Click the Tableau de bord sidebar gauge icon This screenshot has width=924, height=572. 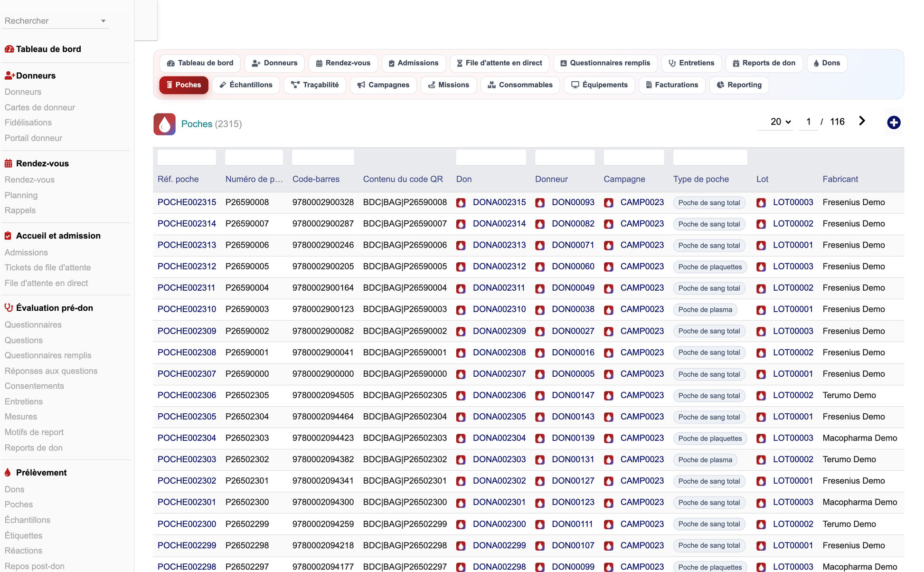coord(9,49)
